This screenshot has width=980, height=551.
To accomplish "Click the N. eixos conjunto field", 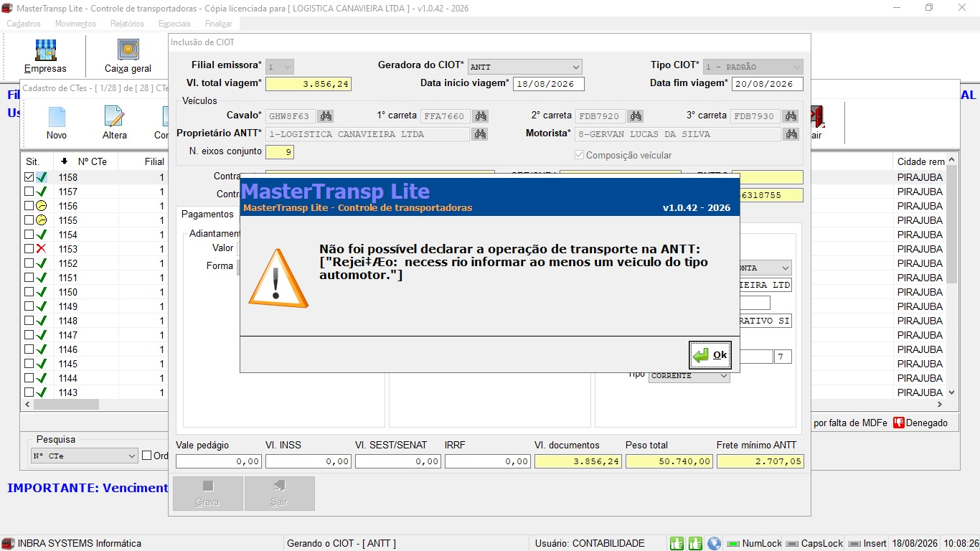I will click(280, 152).
